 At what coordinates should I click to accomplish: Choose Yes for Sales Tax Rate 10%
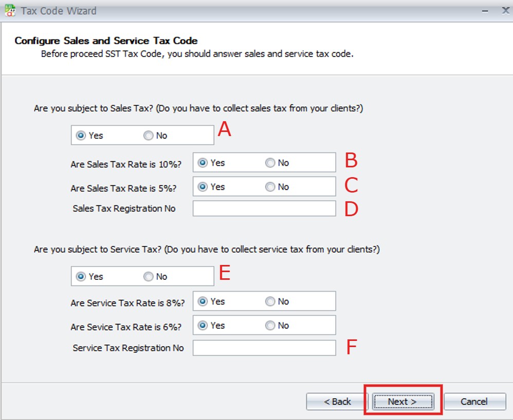coord(203,163)
